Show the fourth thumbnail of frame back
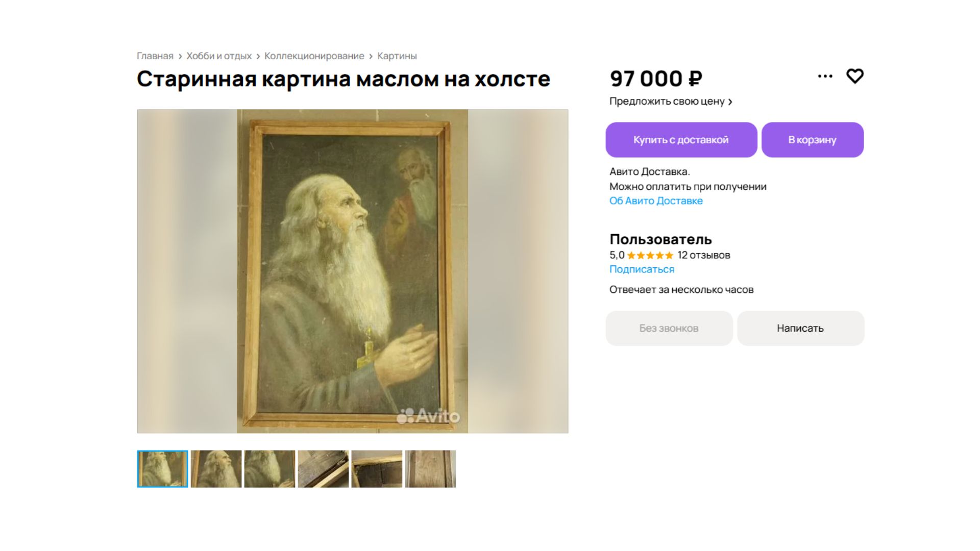The image size is (980, 551). (x=323, y=469)
